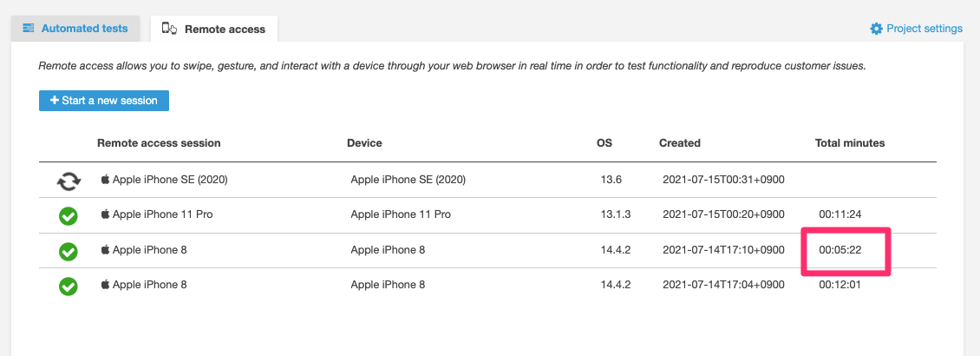Select the Remote access tab
Viewport: 980px width, 356px height.
(x=224, y=30)
